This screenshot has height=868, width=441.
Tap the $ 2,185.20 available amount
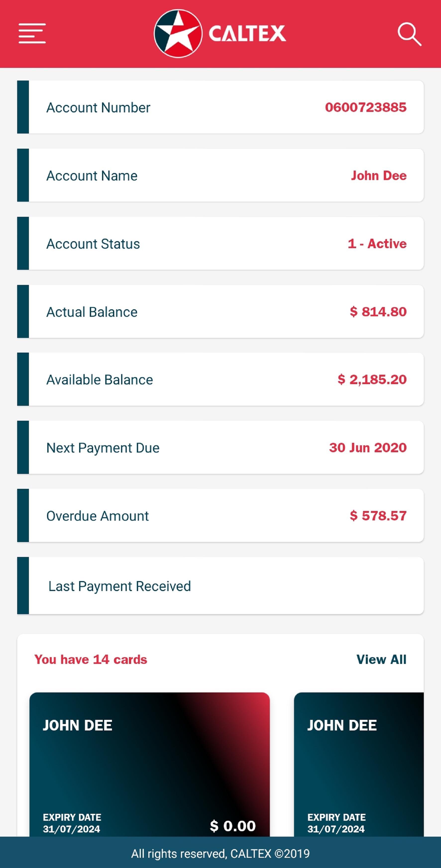coord(372,379)
